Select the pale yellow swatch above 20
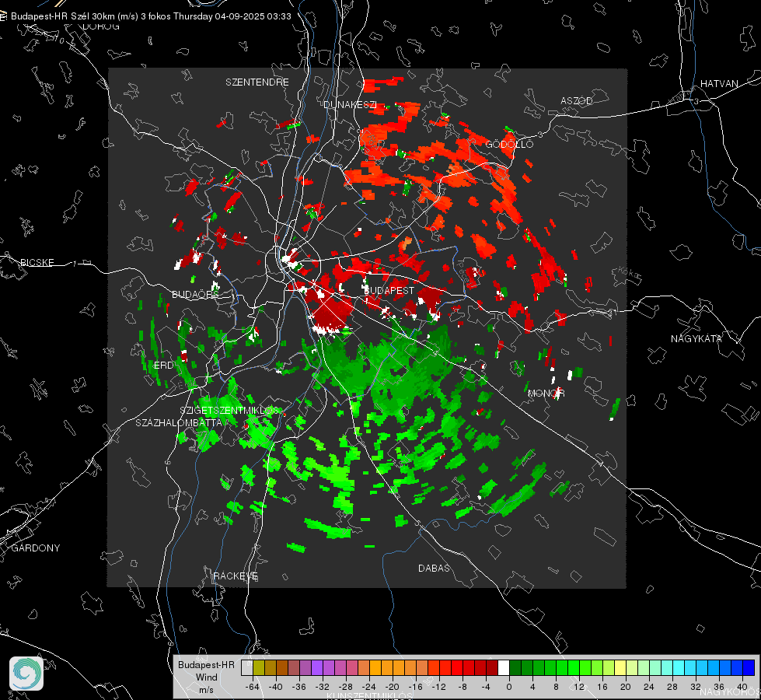Image resolution: width=761 pixels, height=700 pixels. 620,667
